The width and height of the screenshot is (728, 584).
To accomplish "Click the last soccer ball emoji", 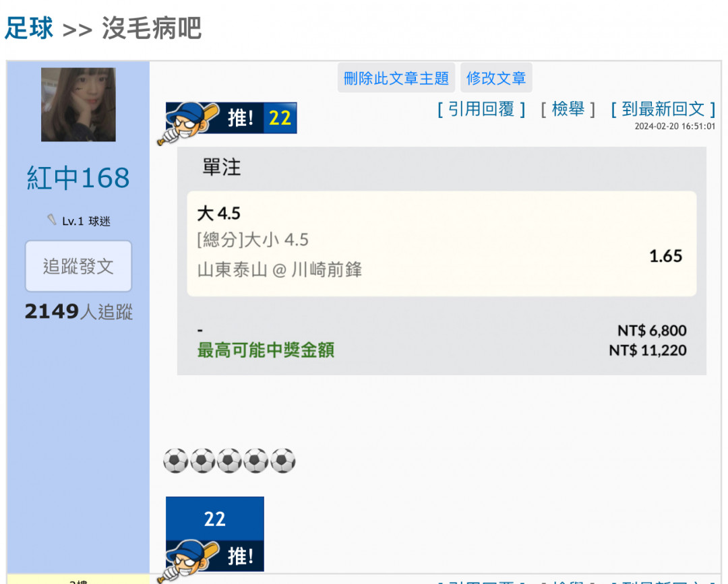I will coord(282,461).
